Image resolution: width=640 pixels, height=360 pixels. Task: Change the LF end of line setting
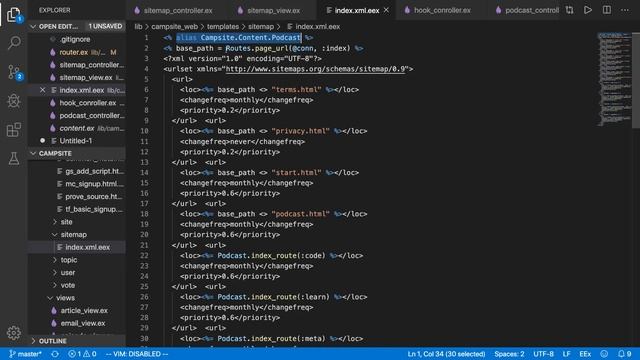click(x=567, y=354)
